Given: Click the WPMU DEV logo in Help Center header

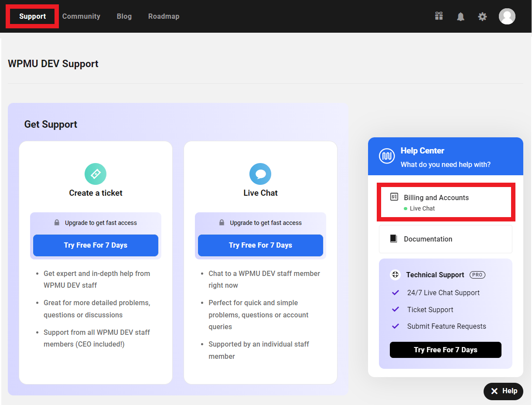Looking at the screenshot, I should coord(387,156).
